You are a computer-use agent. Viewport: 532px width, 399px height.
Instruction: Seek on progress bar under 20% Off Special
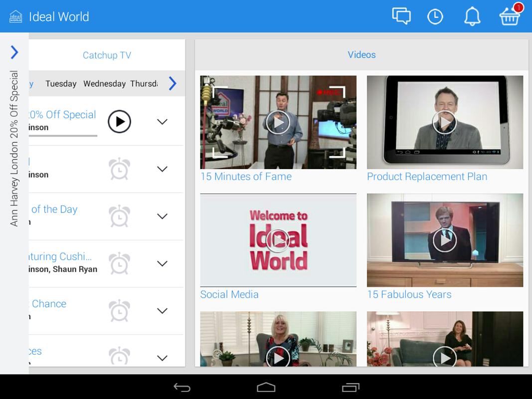63,136
